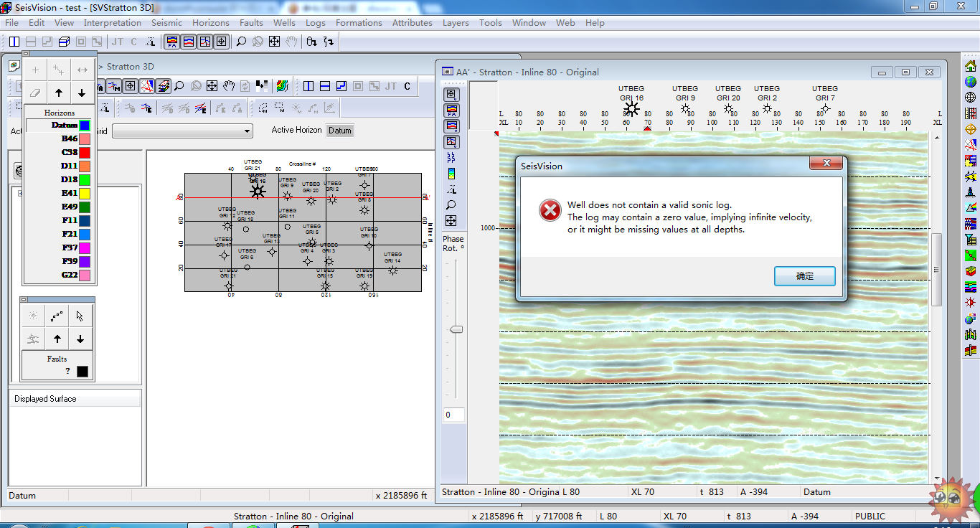The image size is (980, 528).
Task: Toggle the layered surfaces icon in map toolbar
Action: coord(164,86)
